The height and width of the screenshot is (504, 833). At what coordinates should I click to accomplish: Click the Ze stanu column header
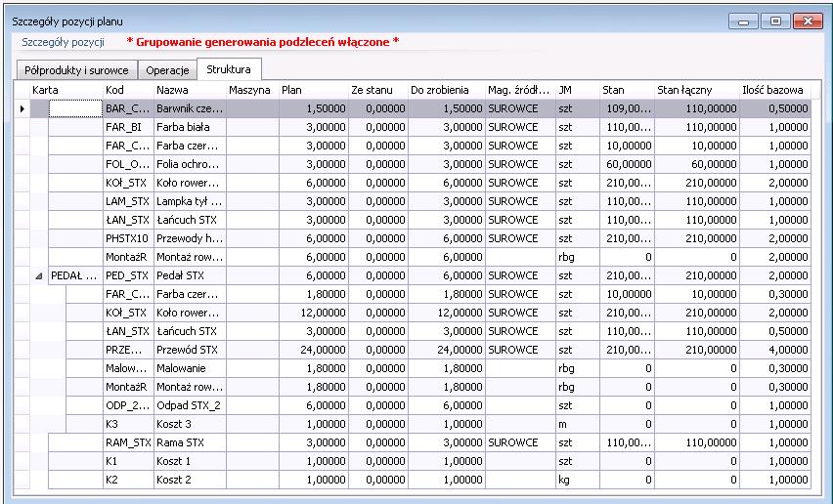pos(378,90)
